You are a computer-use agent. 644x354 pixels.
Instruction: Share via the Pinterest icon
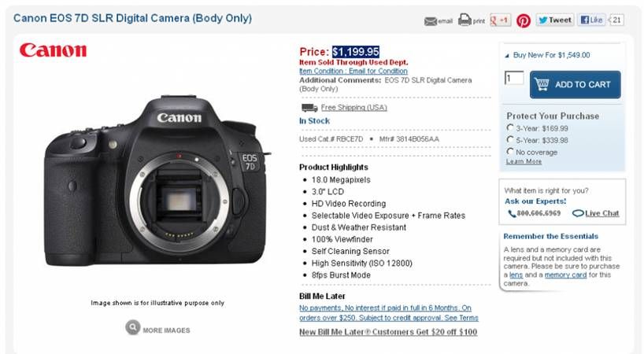coord(524,20)
